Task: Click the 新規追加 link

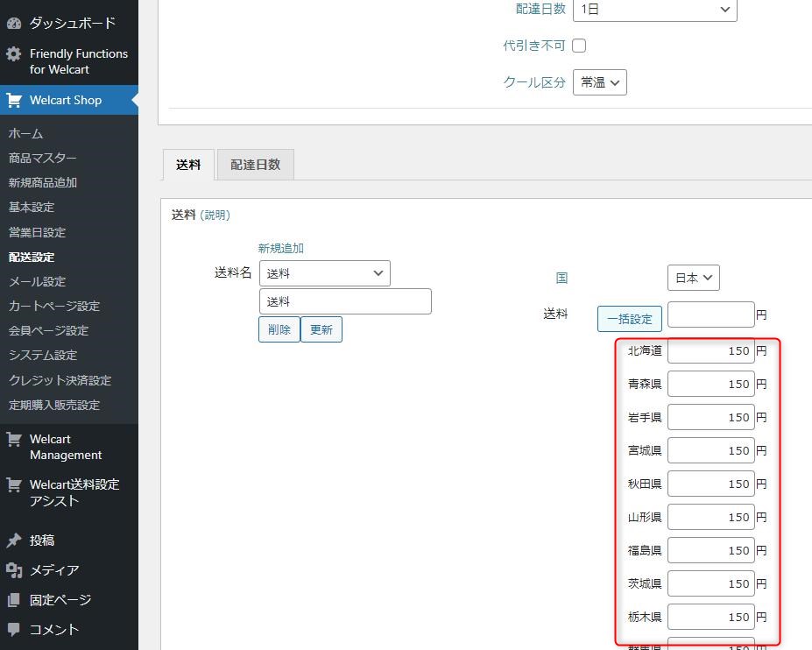Action: [x=280, y=249]
